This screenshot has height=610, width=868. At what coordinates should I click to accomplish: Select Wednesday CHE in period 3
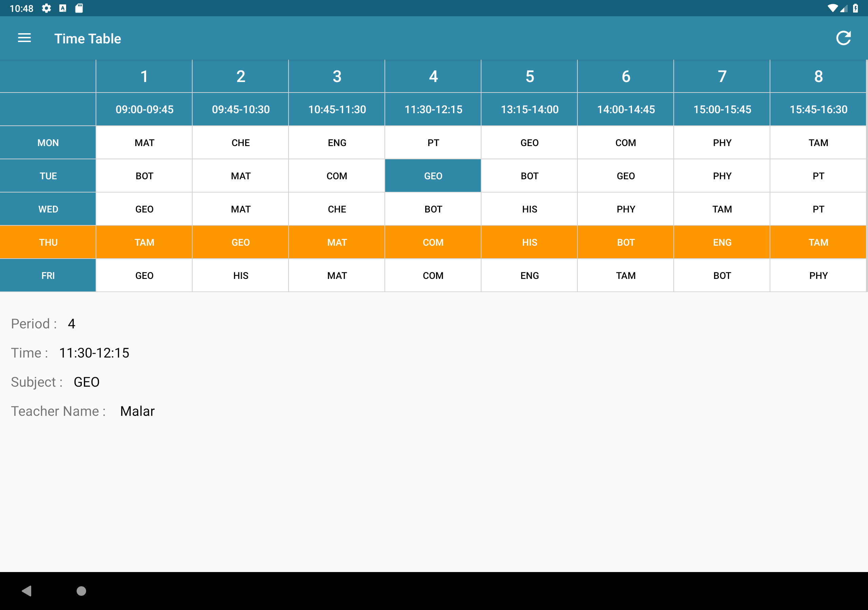pos(336,209)
